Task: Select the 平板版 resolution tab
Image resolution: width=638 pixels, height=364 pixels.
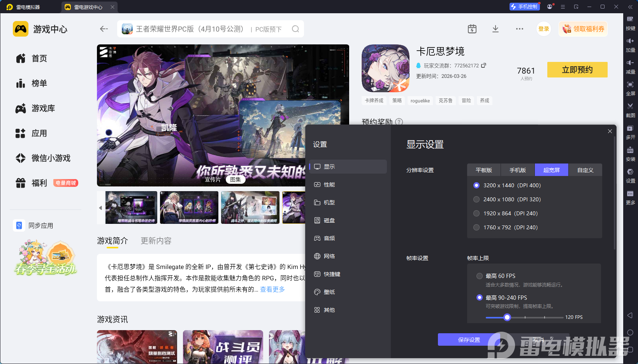Action: pos(484,170)
